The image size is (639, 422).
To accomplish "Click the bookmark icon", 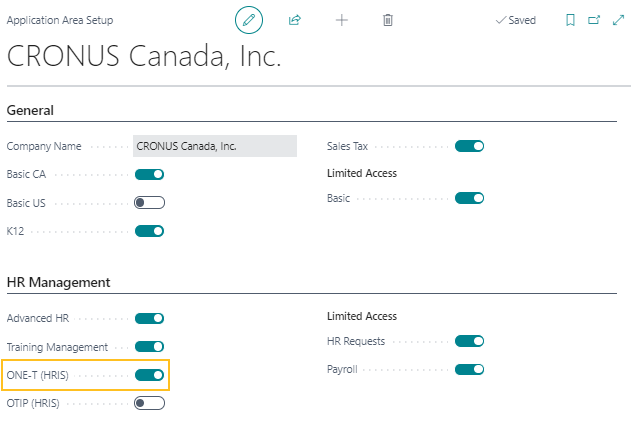I will pyautogui.click(x=570, y=20).
